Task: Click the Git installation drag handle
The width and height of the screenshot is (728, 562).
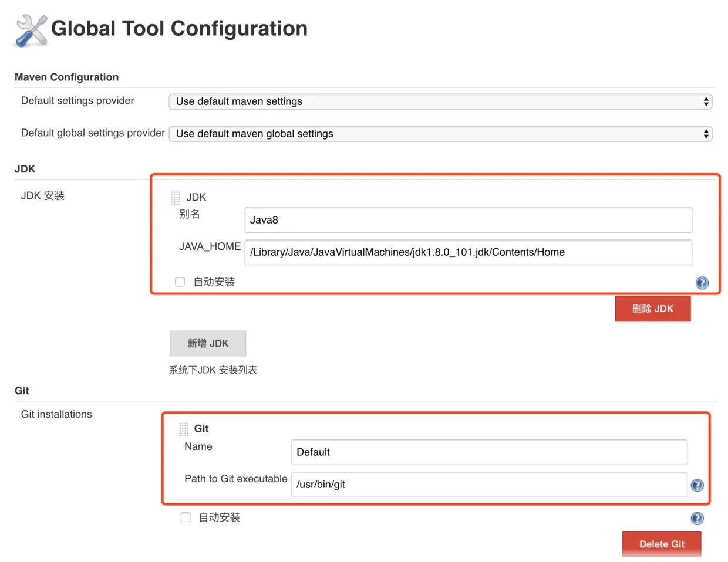Action: tap(184, 429)
